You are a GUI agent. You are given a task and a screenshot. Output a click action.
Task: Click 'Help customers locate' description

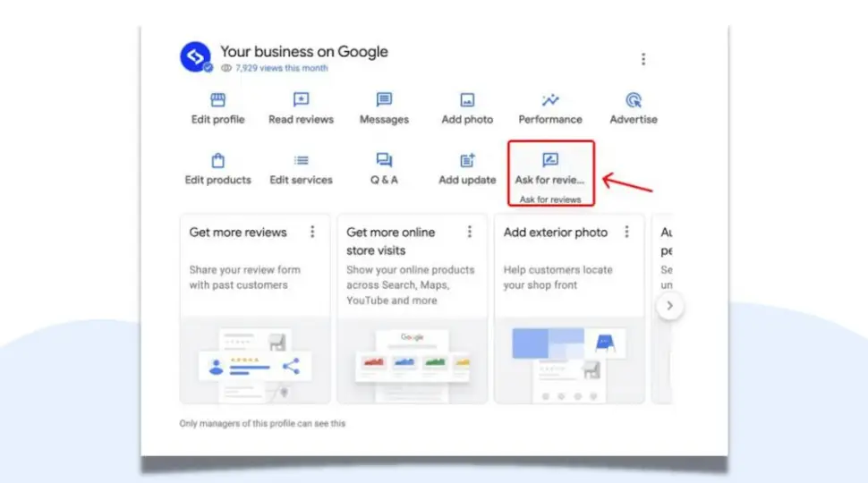pos(558,277)
